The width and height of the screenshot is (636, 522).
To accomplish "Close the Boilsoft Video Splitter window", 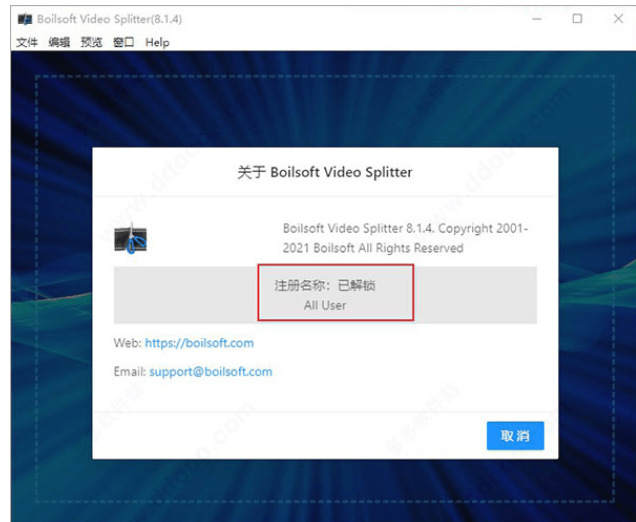I will (618, 19).
